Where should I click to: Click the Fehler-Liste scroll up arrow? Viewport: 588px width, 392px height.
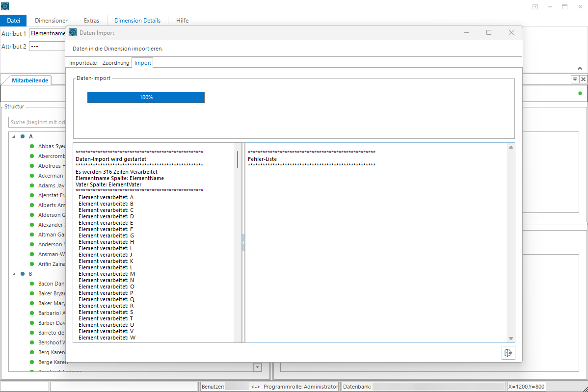click(511, 147)
